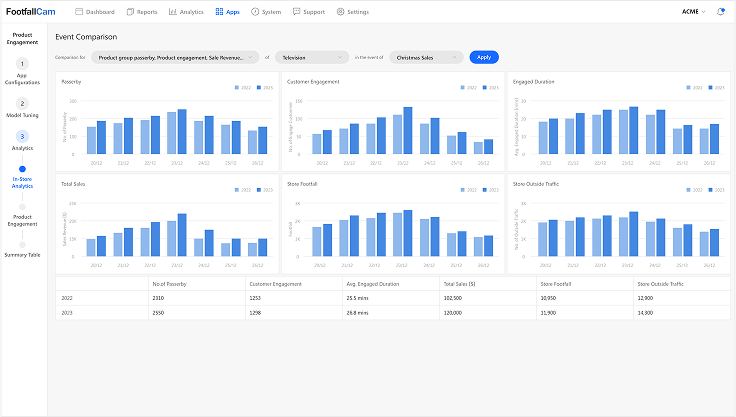Toggle the 2023 legend in Customer Engagement chart

[x=491, y=88]
